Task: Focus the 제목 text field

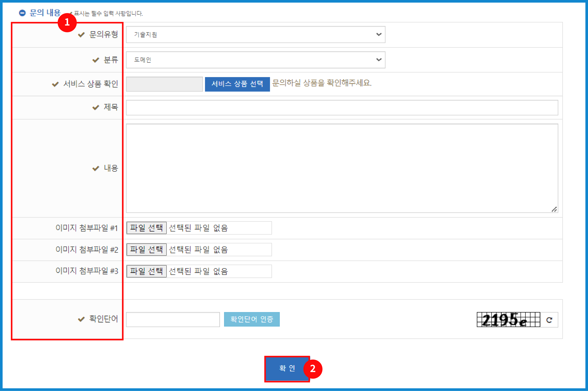Action: (x=342, y=108)
